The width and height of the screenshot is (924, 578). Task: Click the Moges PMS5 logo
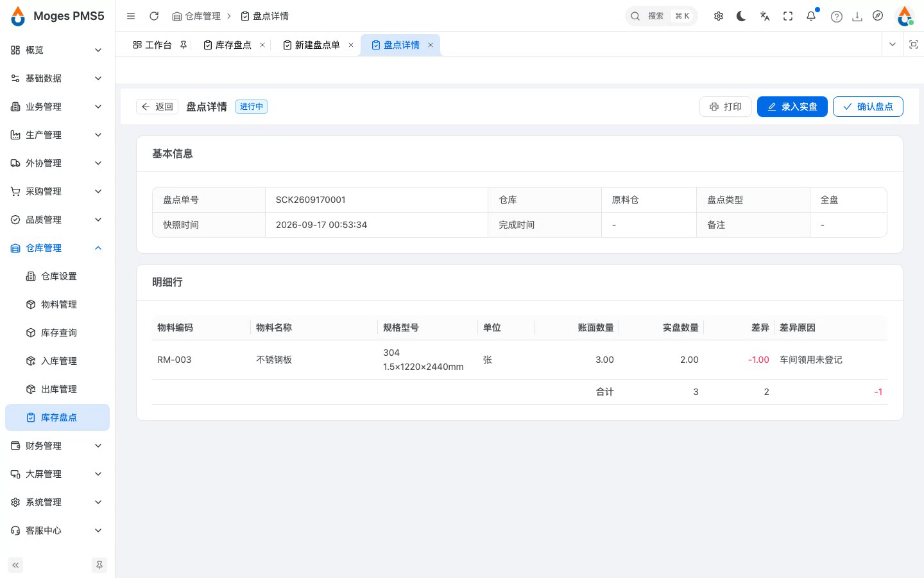57,16
